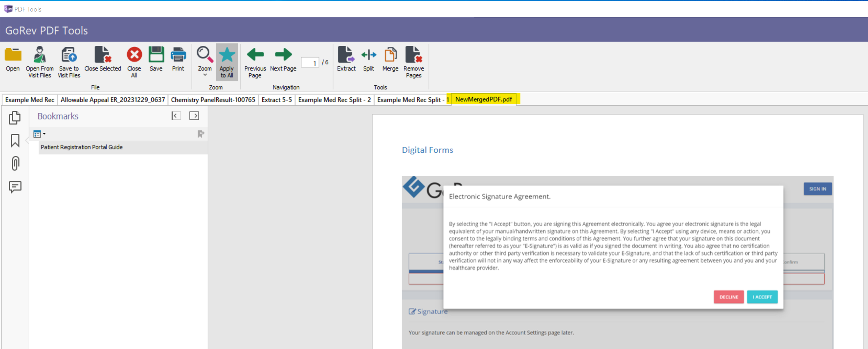Select Example Med Rec Split - 1 tab
868x349 pixels.
tap(413, 100)
